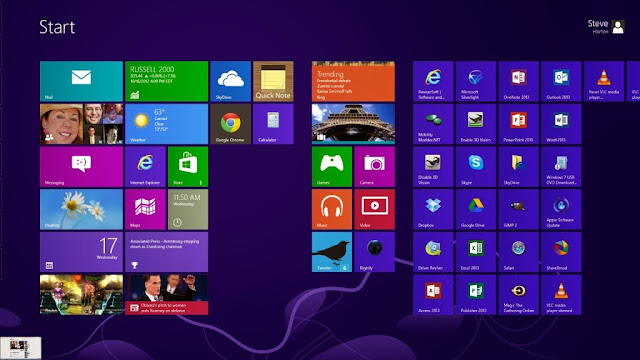Open the blue SkyDrive cloud tile
This screenshot has width=640, height=360.
(231, 81)
